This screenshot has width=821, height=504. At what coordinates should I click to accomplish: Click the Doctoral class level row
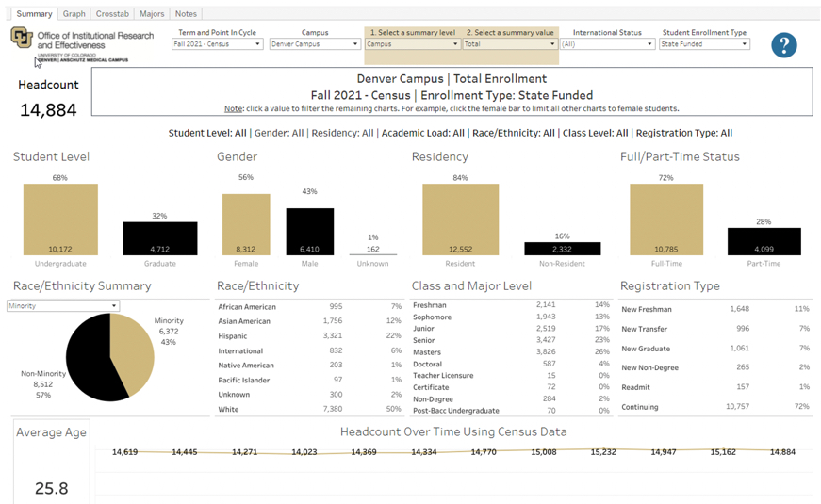click(x=511, y=364)
